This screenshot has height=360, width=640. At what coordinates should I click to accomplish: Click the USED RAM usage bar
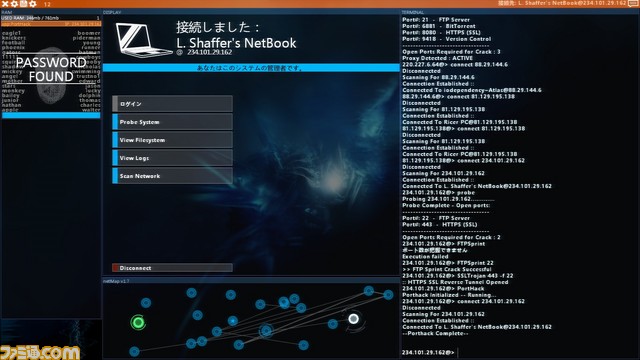51,18
